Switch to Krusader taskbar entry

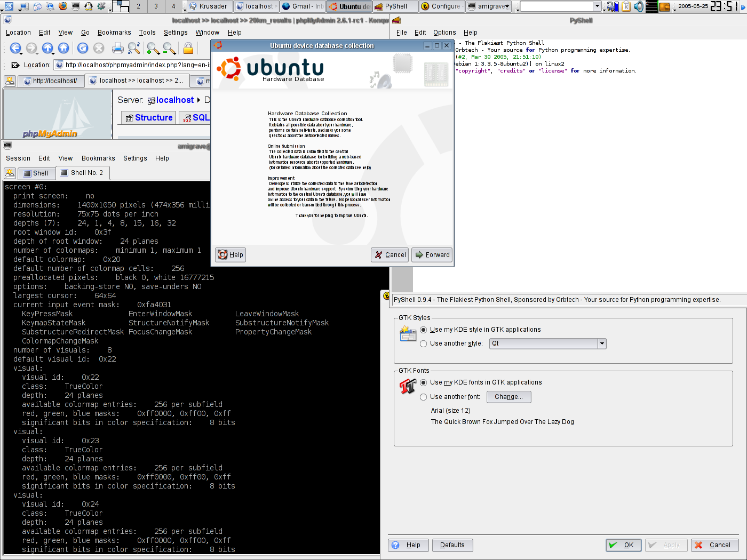click(209, 6)
